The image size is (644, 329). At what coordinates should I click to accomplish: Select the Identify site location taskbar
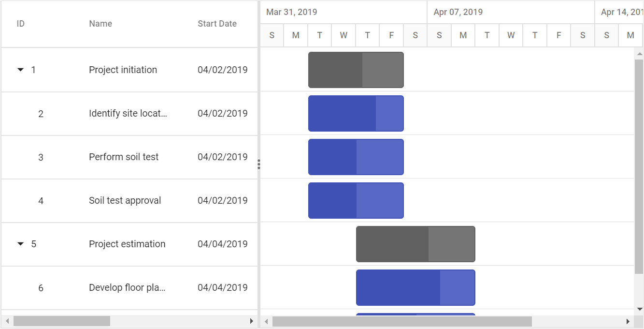(356, 113)
